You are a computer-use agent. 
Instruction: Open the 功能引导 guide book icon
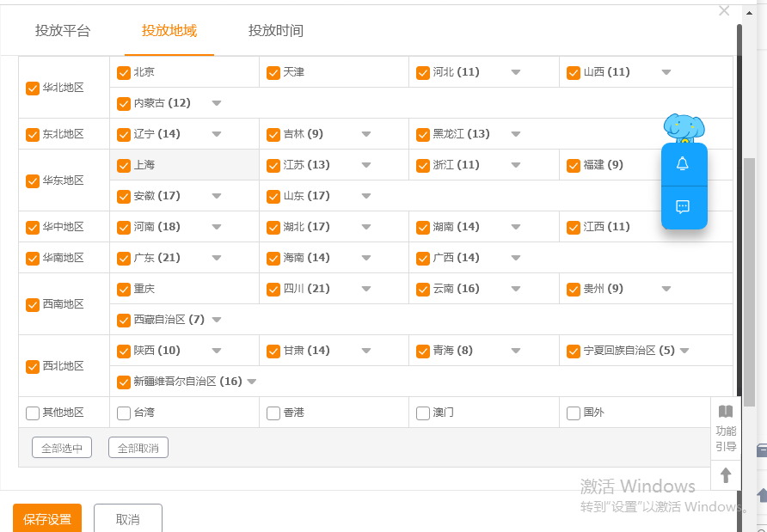pyautogui.click(x=726, y=412)
